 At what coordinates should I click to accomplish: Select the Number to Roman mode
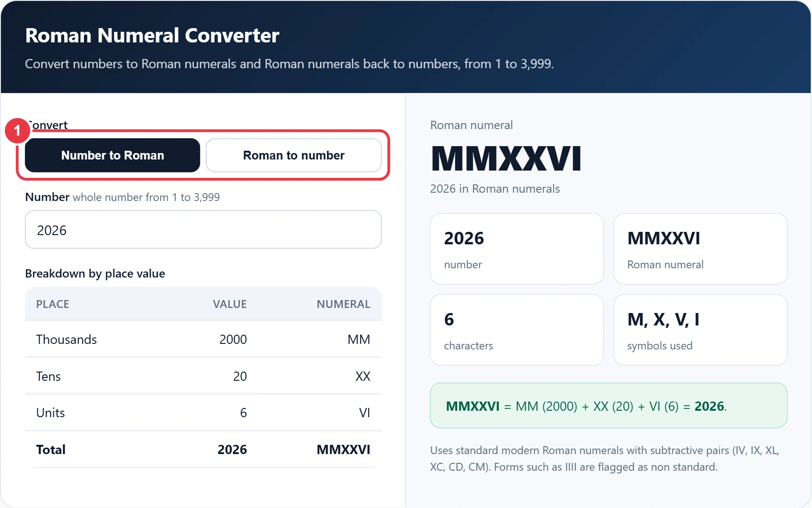[x=113, y=155]
